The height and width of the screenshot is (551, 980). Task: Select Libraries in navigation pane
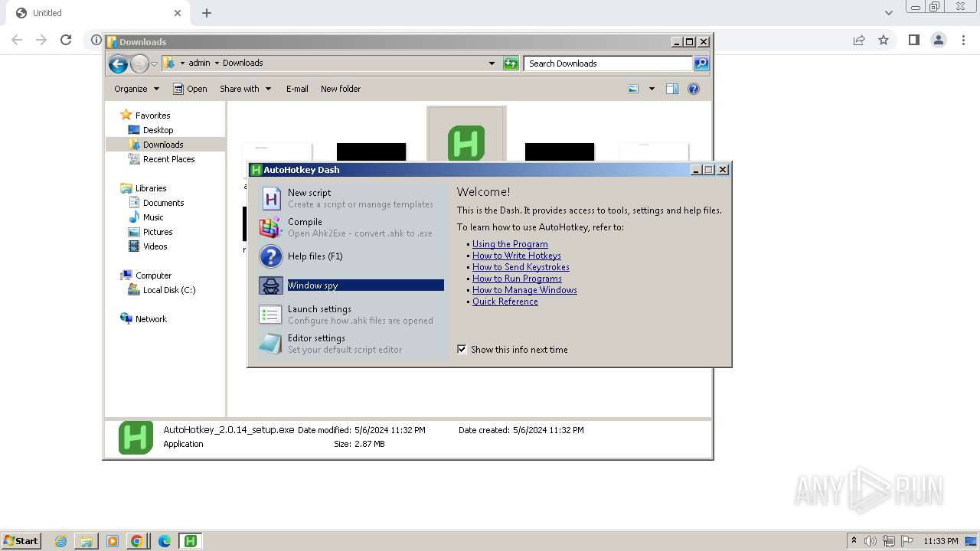(x=151, y=188)
